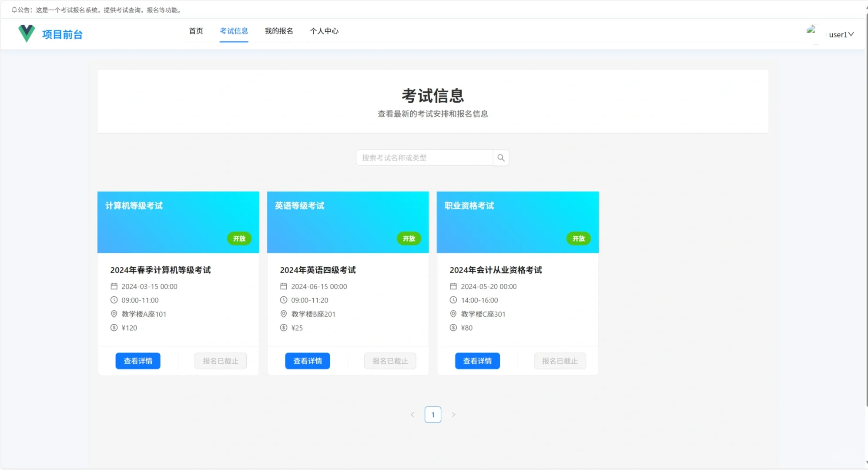The image size is (868, 470).
Task: Switch to the 首页 tab
Action: [x=195, y=31]
